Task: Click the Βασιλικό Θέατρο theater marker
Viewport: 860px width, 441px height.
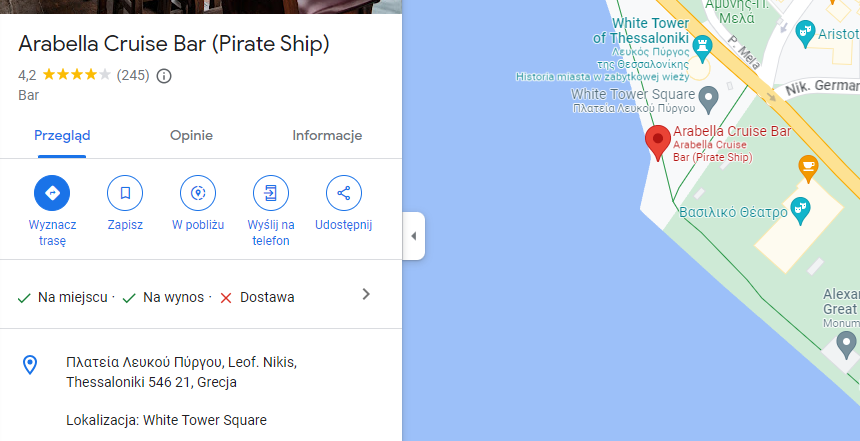Action: tap(800, 209)
